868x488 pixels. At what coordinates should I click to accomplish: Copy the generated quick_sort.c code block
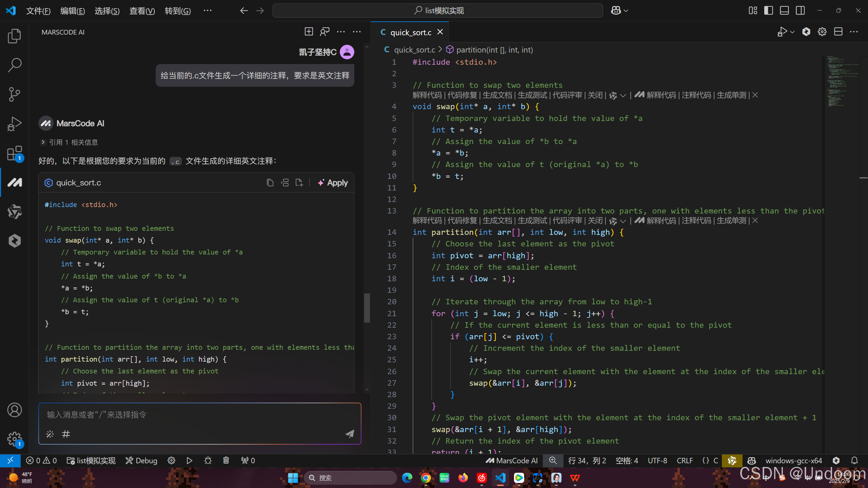tap(270, 183)
